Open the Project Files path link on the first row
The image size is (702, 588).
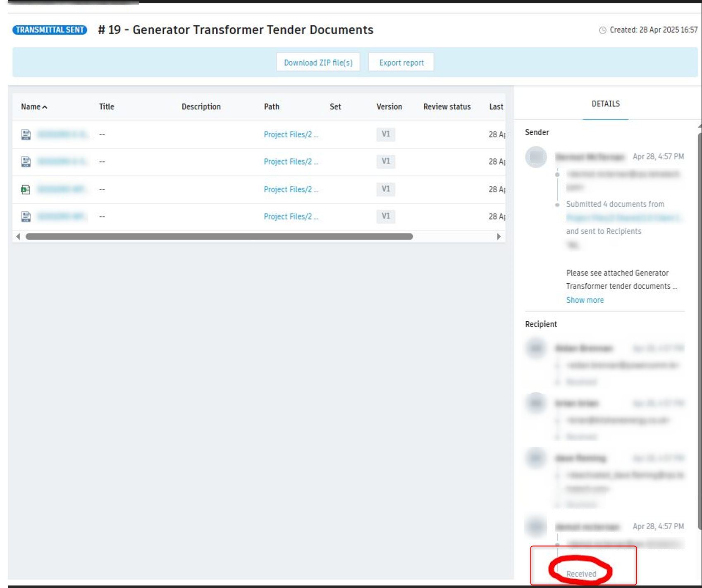click(291, 134)
